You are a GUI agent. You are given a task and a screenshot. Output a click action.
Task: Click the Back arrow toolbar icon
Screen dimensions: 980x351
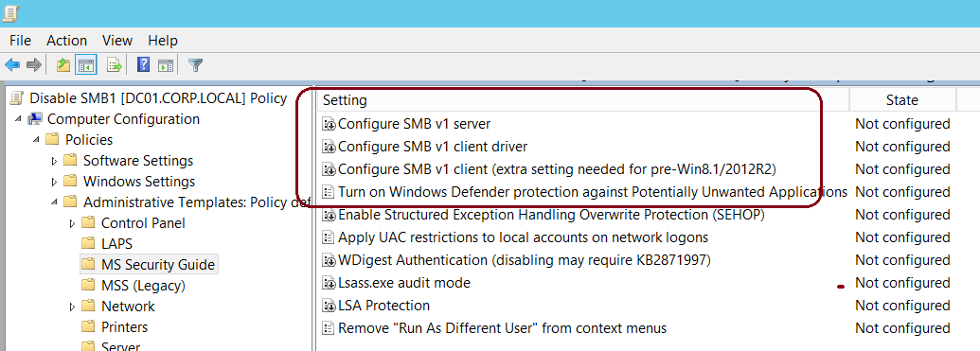12,64
